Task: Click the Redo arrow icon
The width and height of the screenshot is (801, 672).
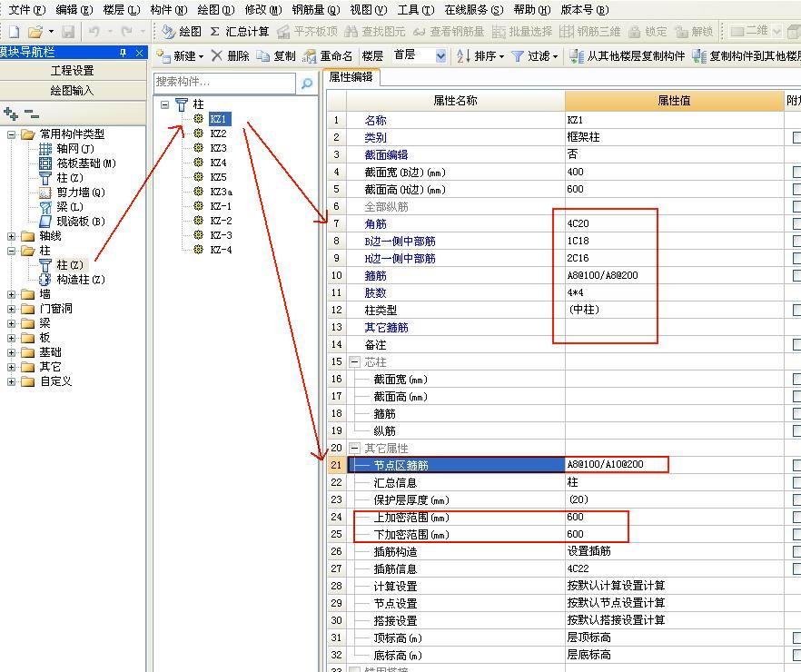Action: [127, 32]
